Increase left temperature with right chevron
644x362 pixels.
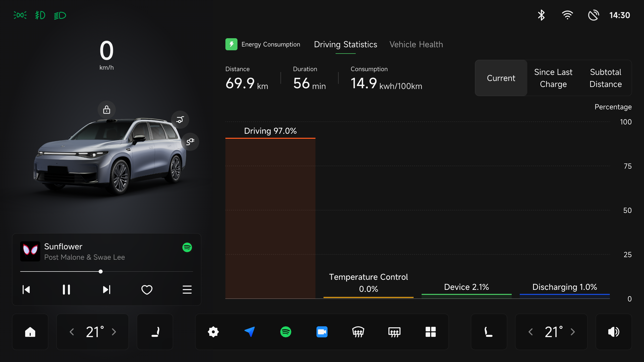pos(114,332)
